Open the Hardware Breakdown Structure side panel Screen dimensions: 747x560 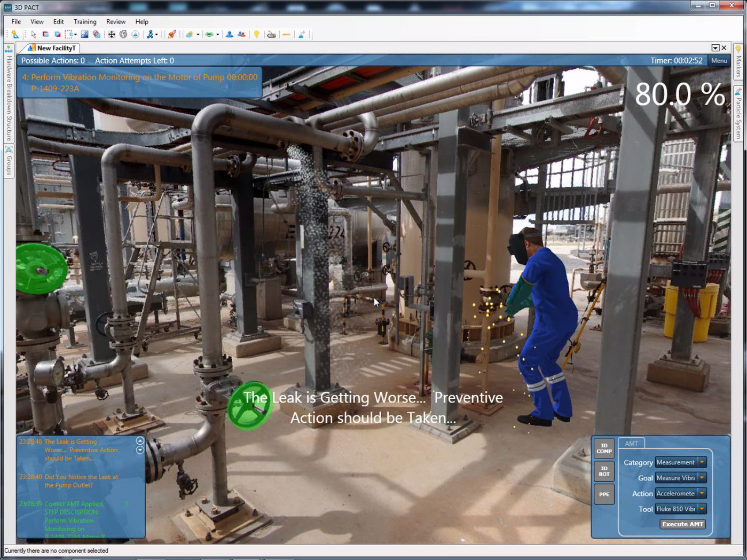tap(9, 96)
